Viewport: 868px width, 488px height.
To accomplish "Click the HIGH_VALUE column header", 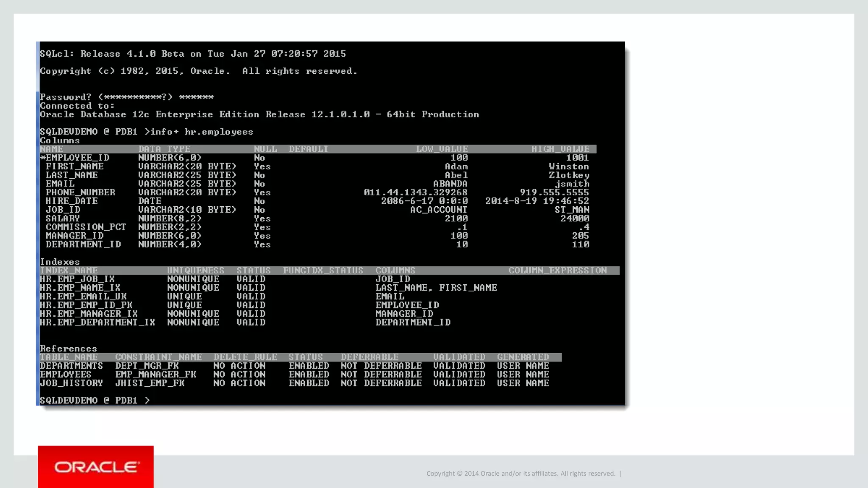I will click(x=560, y=149).
